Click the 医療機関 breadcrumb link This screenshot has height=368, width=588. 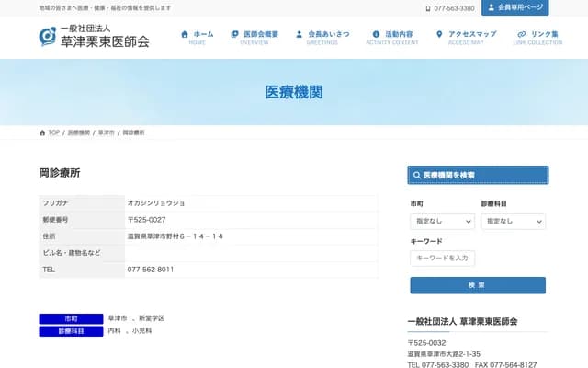(x=79, y=133)
